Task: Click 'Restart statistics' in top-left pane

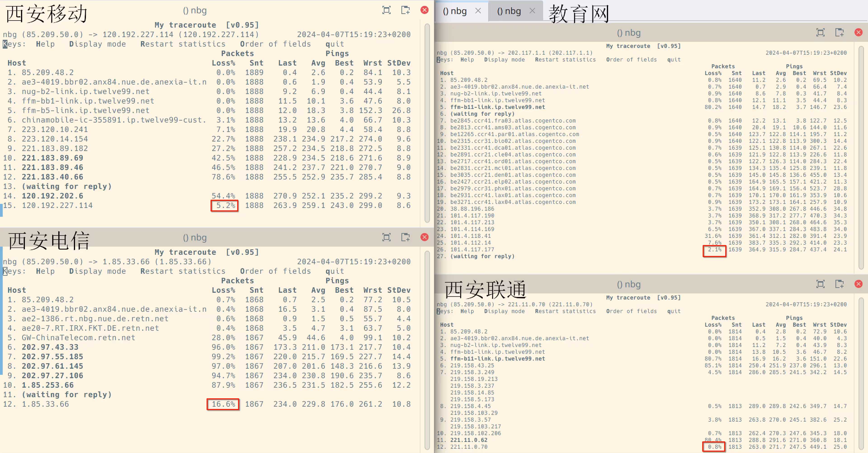Action: pos(183,44)
